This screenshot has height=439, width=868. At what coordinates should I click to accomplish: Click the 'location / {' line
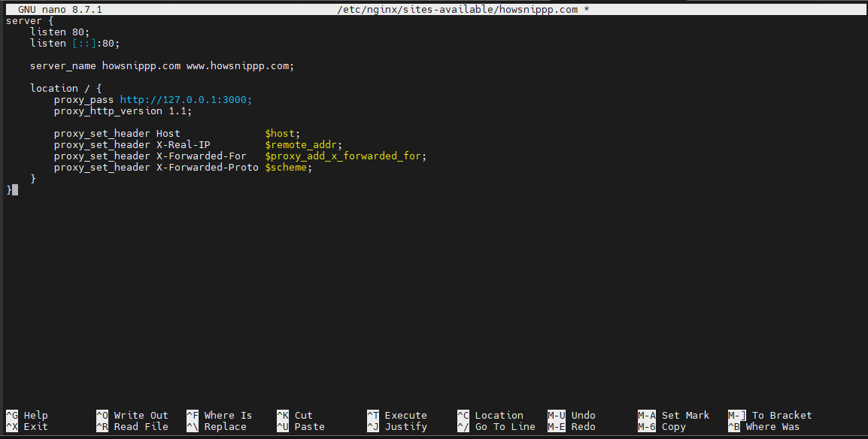pos(66,89)
